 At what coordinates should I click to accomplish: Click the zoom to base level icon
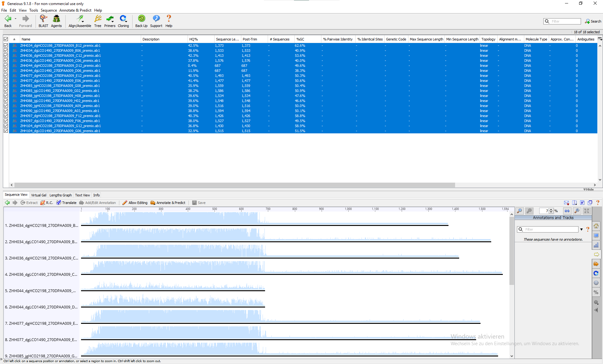577,211
